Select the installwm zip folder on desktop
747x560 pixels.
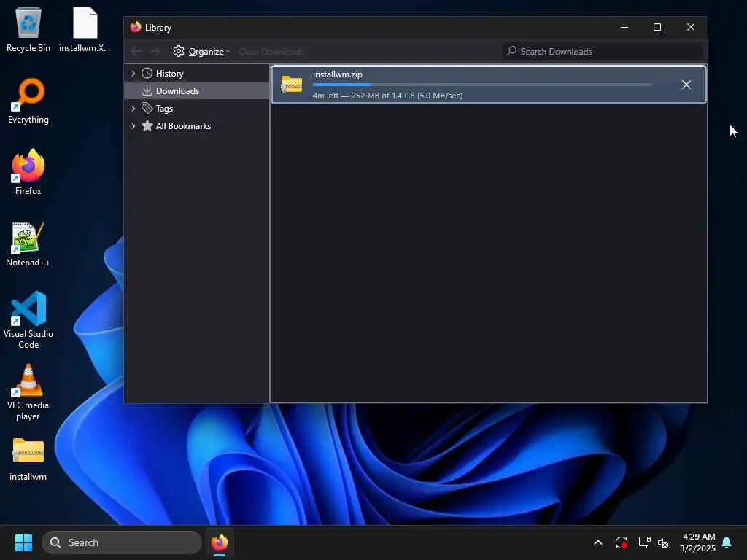(x=28, y=459)
